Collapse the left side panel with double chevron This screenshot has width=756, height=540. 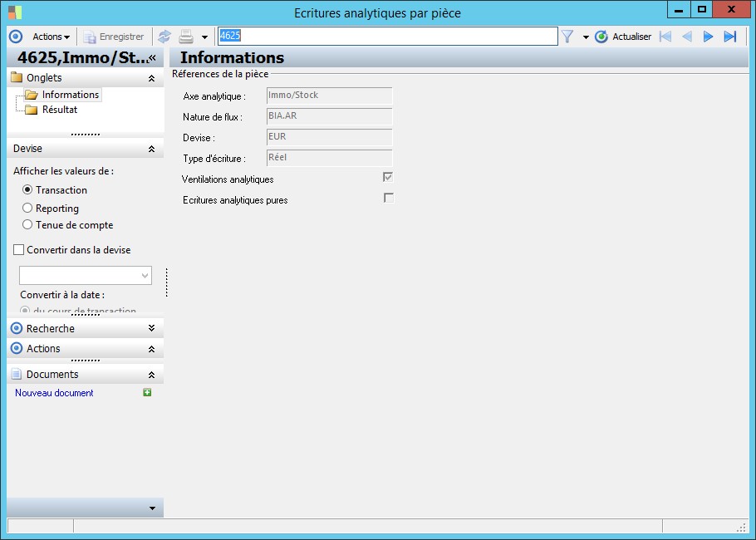[152, 58]
